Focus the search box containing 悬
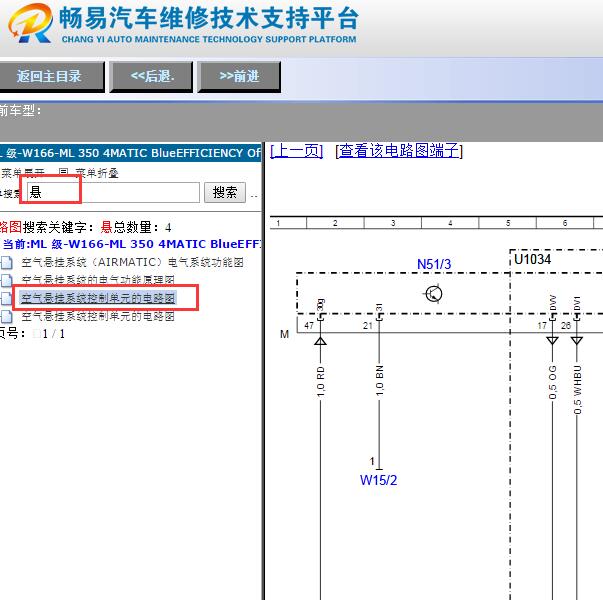 tap(113, 192)
